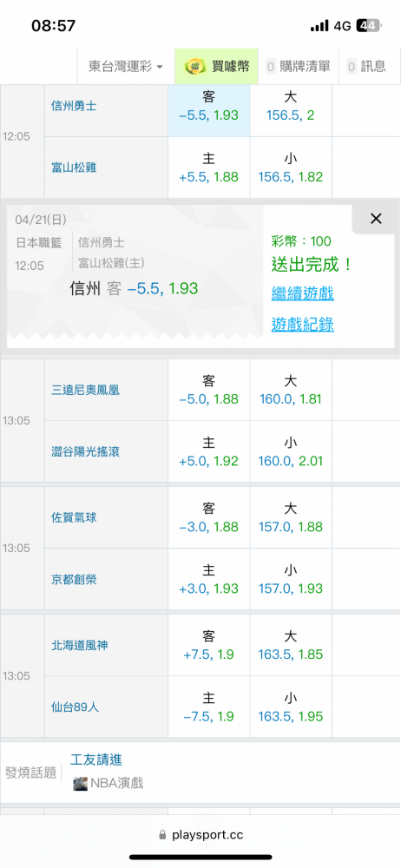Select over 160.0, 1.81 for 三遠尼奧鳳凰
This screenshot has width=401, height=868.
click(291, 390)
